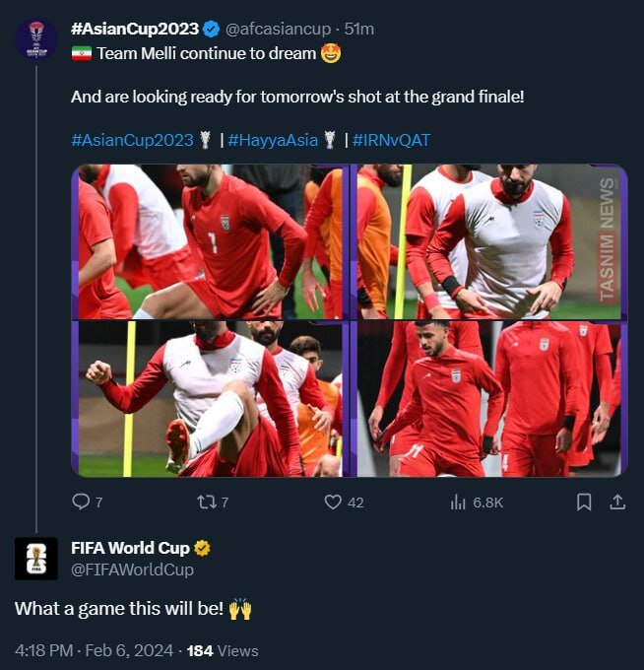The image size is (644, 670).
Task: Open the @afcasiancup handle link
Action: pyautogui.click(x=281, y=29)
